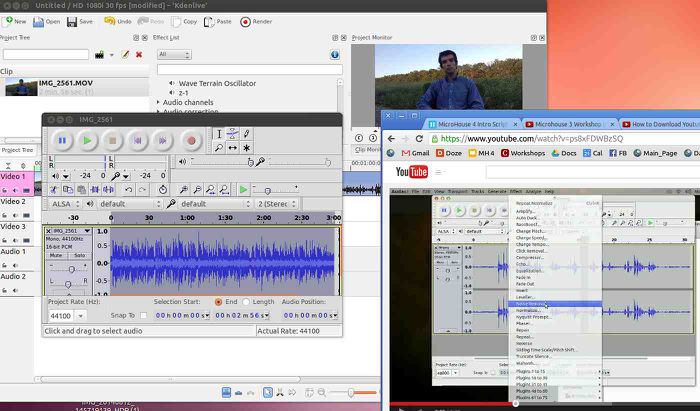This screenshot has height=411, width=700.
Task: Click the Paste icon in Audacity edit toolbar
Action: [x=81, y=190]
